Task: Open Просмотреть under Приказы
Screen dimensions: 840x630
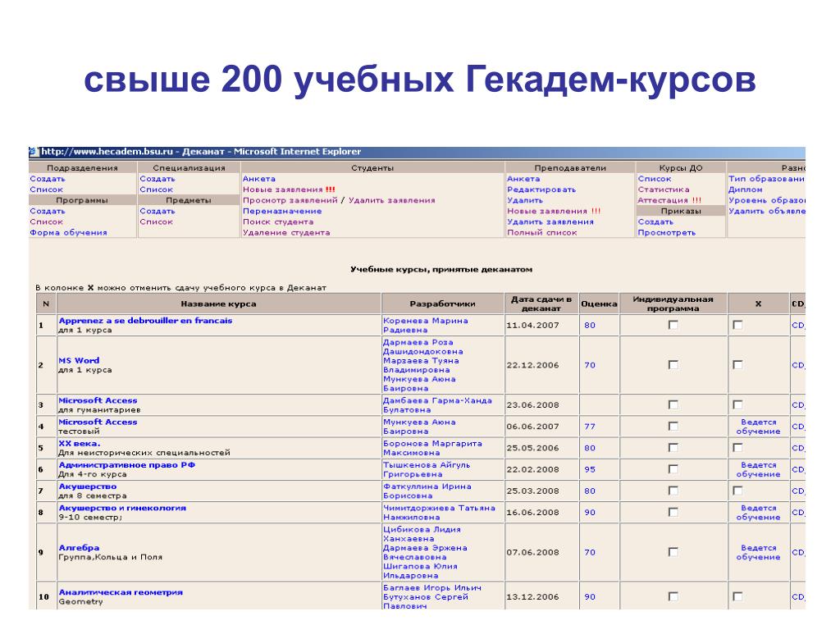Action: click(x=667, y=232)
